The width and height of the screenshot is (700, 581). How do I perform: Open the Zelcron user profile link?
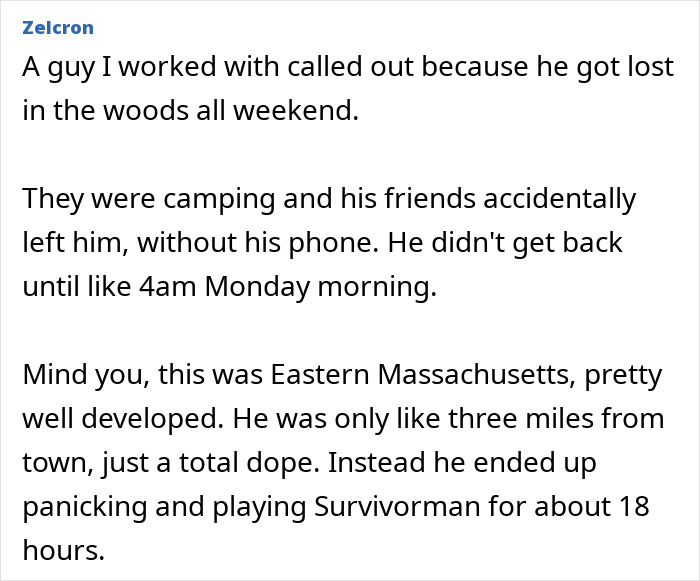59,26
